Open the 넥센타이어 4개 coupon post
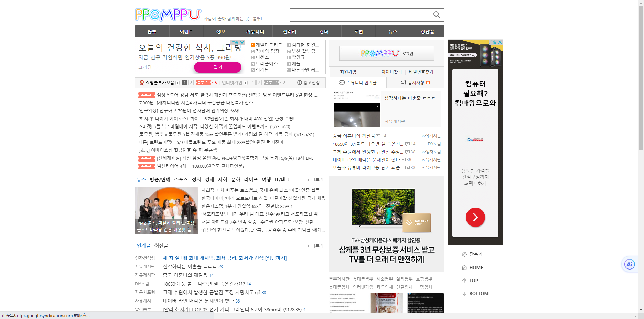644x319 pixels. click(201, 166)
